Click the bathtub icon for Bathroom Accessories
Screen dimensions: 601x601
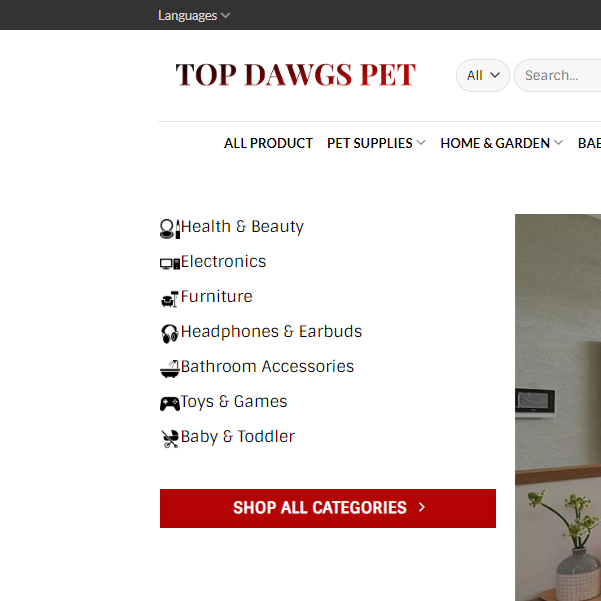click(170, 369)
